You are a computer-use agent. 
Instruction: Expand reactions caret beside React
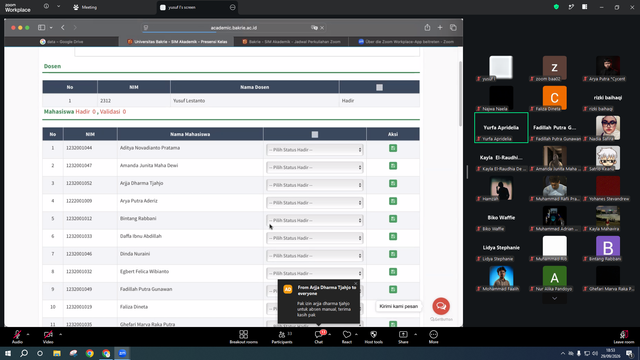(x=356, y=334)
